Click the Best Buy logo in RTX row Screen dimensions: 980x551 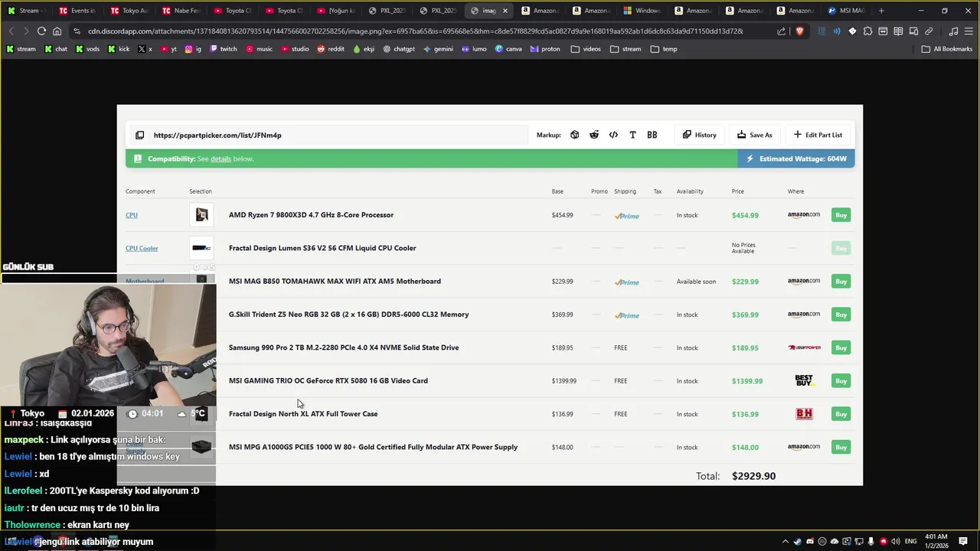pyautogui.click(x=804, y=380)
